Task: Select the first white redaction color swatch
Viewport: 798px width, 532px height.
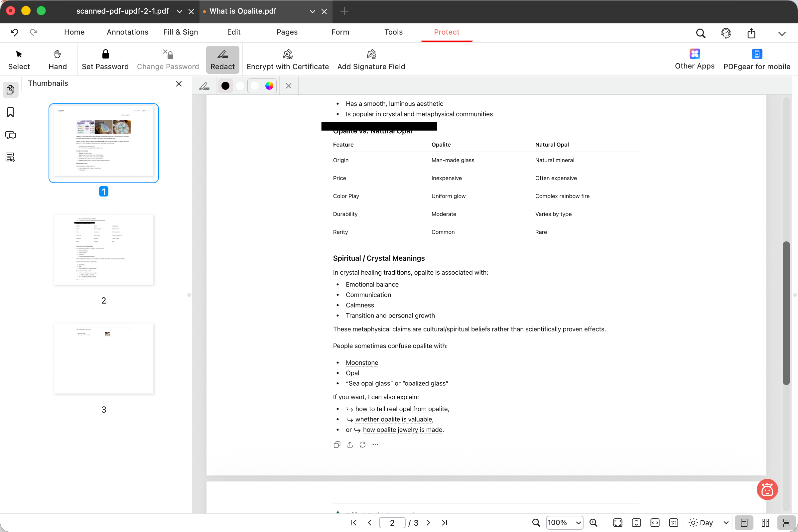Action: click(x=240, y=86)
